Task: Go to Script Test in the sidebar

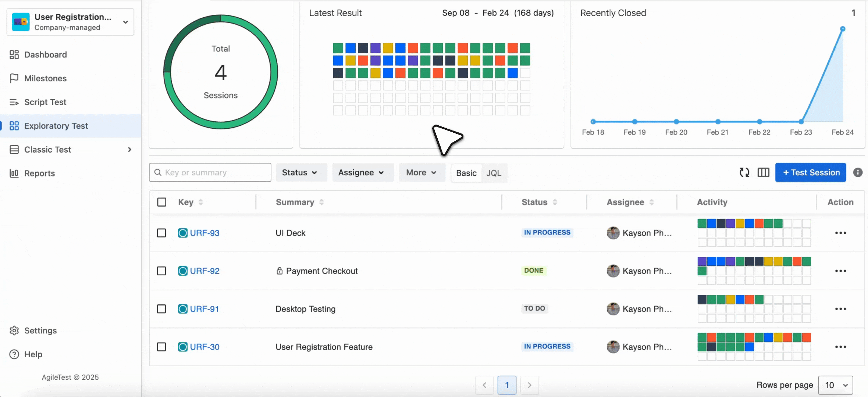Action: (45, 102)
